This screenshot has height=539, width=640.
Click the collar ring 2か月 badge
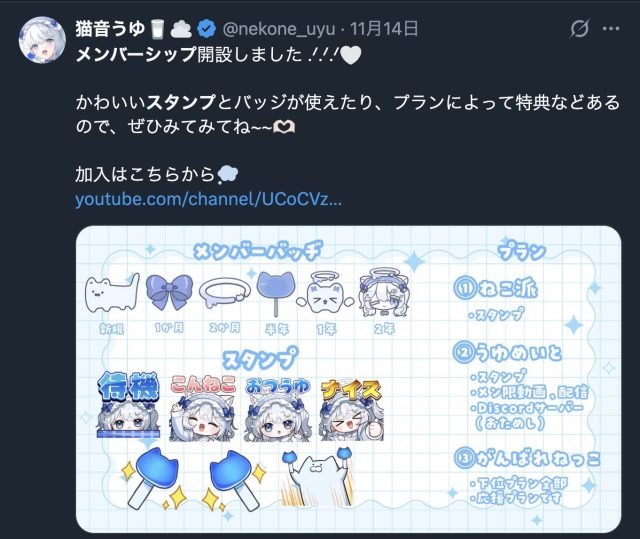[x=225, y=292]
